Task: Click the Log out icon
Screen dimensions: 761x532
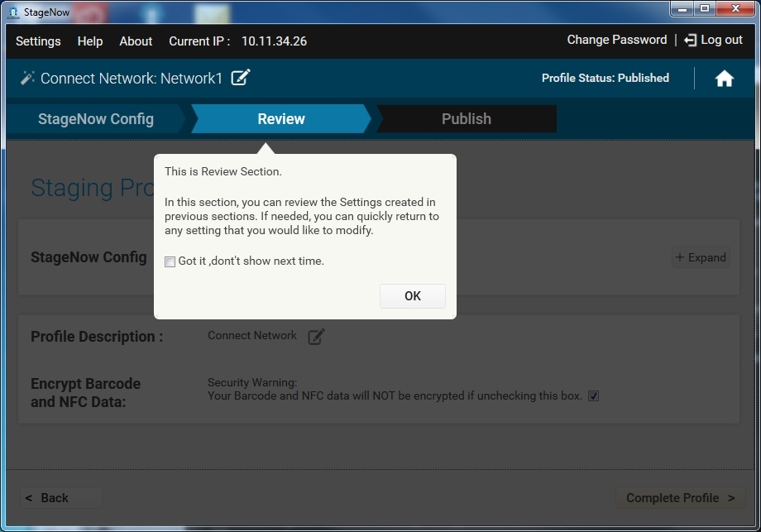Action: tap(691, 40)
